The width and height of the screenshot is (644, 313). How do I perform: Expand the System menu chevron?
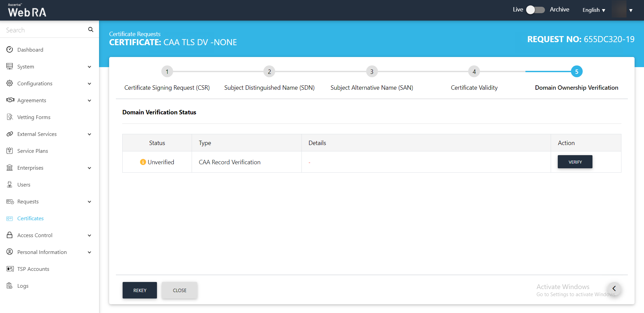tap(89, 67)
